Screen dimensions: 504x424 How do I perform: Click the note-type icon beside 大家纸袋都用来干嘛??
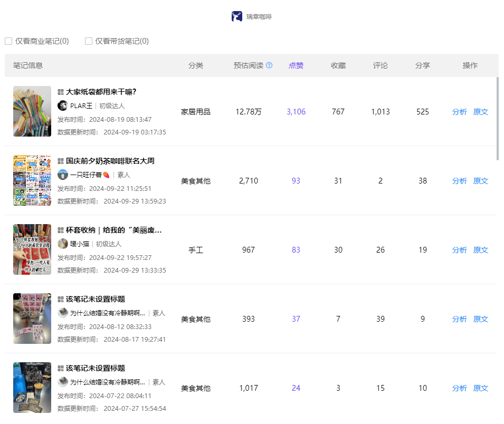(x=61, y=92)
